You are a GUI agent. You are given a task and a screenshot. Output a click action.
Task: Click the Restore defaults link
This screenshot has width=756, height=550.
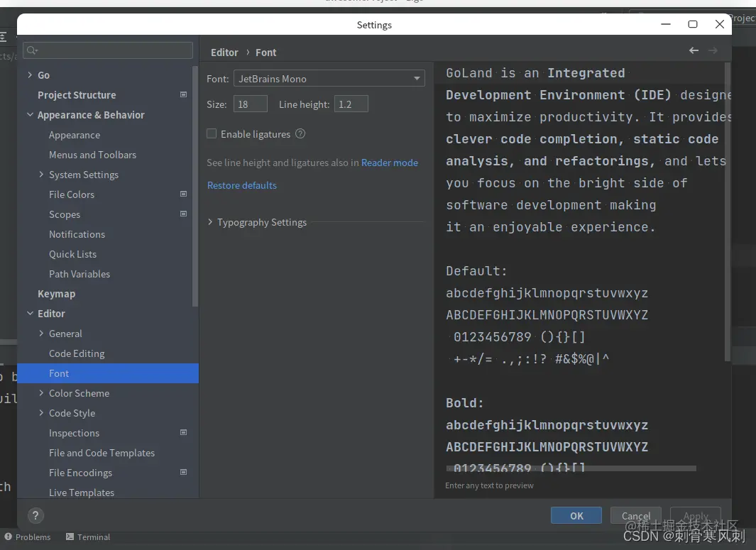[x=242, y=185]
